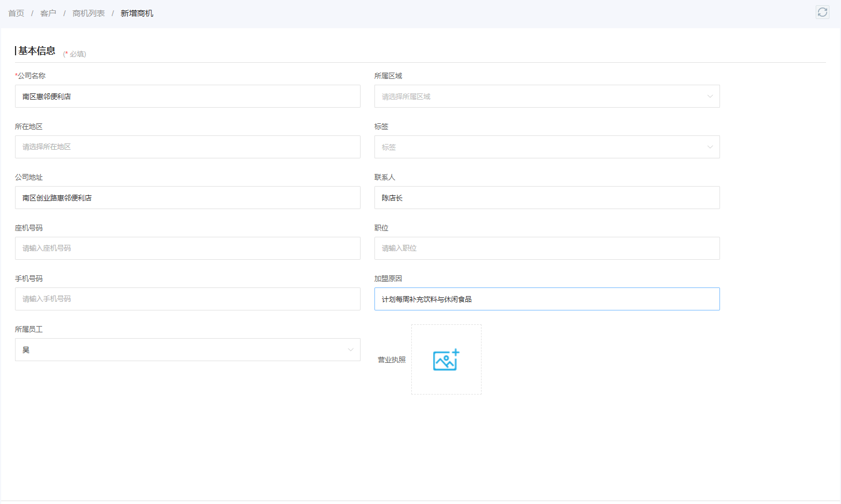Image resolution: width=841 pixels, height=504 pixels.
Task: Click the 必填 required hint text
Action: point(75,54)
